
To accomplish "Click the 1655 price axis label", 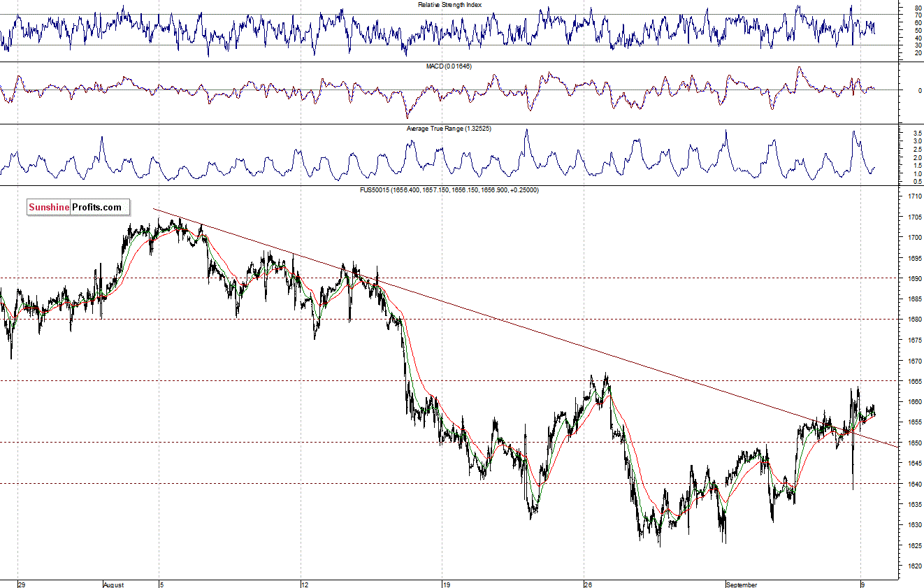I will 914,422.
